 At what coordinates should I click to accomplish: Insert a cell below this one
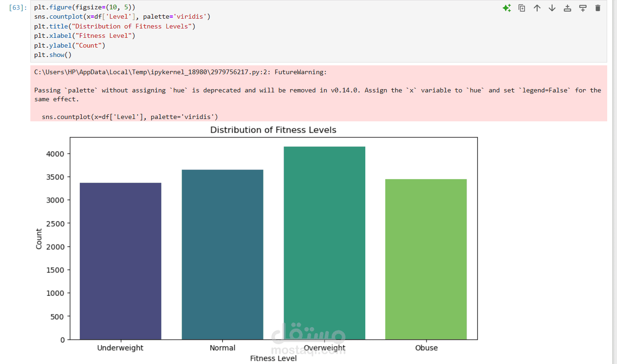pyautogui.click(x=582, y=8)
